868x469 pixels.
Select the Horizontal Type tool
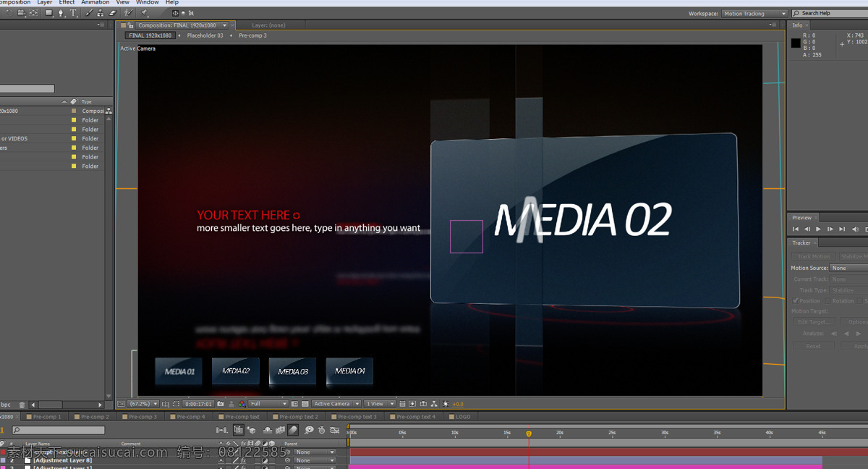coord(73,13)
